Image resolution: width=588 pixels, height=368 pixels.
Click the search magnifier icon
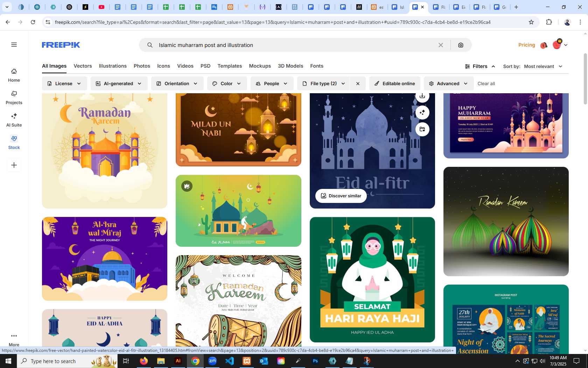150,45
